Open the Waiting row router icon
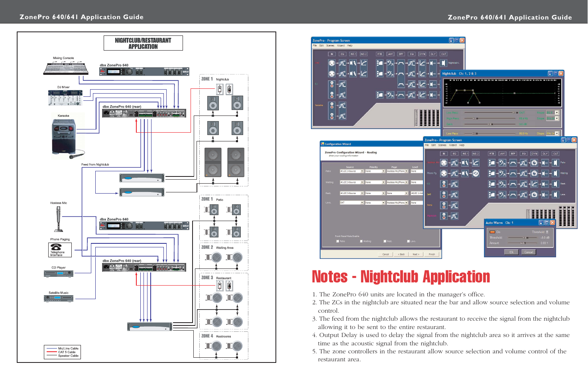 tap(492, 173)
